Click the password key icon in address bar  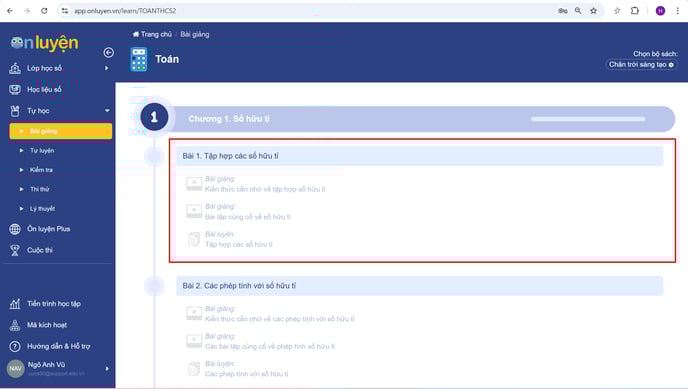563,11
